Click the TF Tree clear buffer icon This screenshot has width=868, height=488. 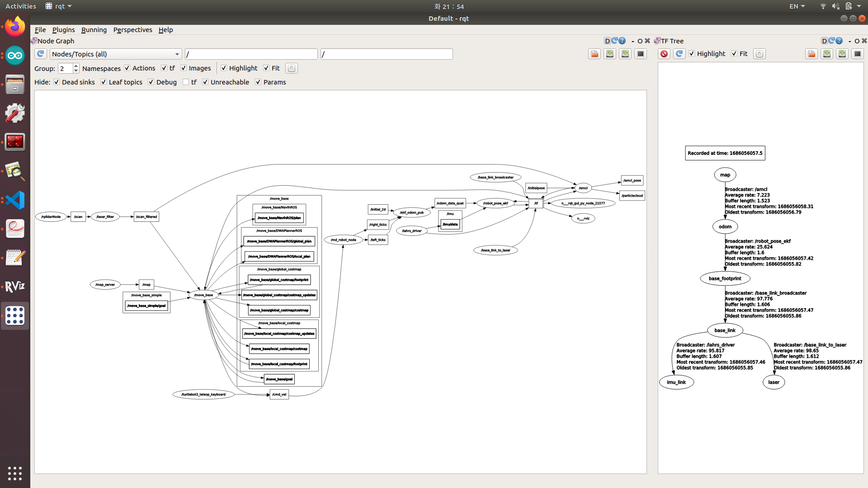tap(664, 54)
